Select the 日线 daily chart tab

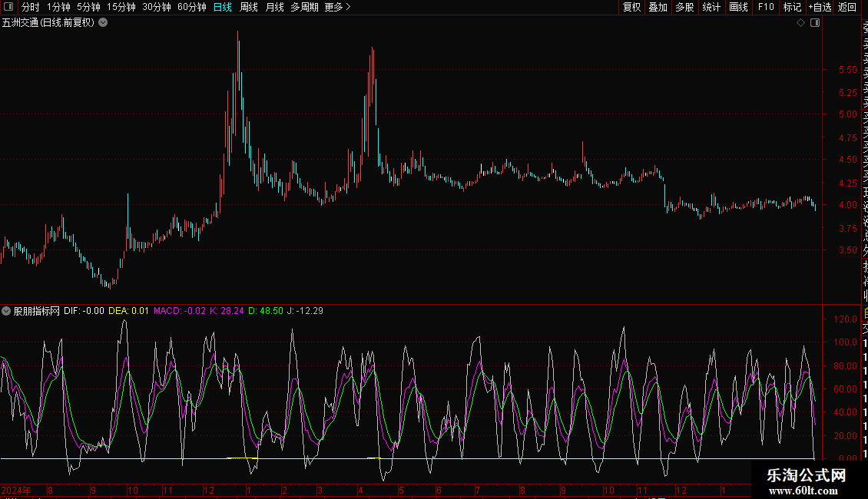223,7
